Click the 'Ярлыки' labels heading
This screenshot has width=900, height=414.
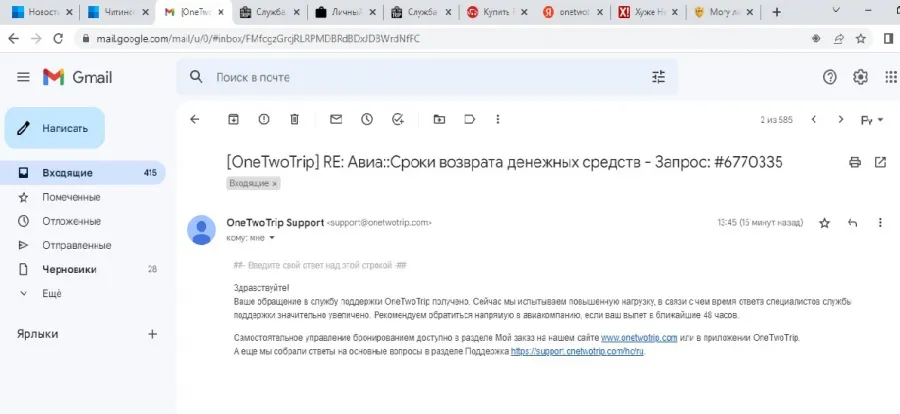[x=37, y=334]
